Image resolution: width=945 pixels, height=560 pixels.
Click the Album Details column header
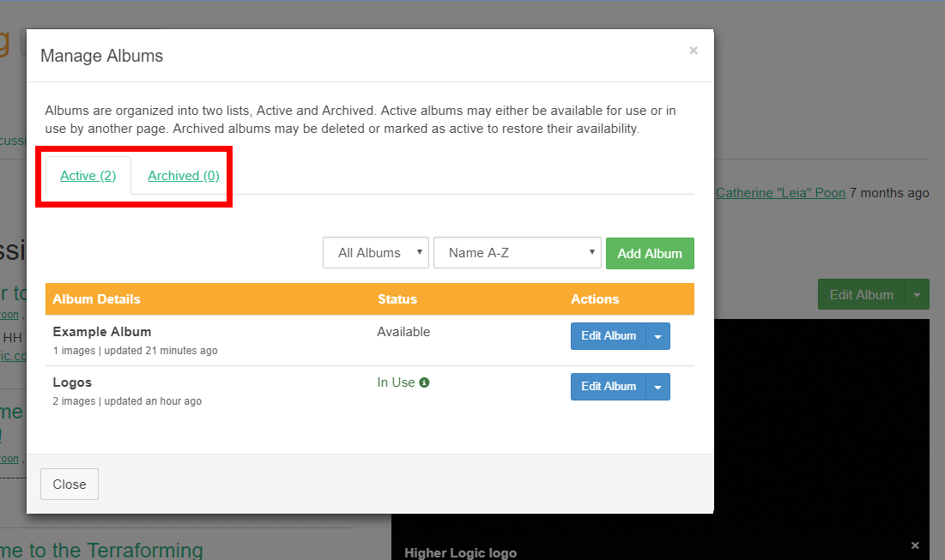click(x=96, y=299)
